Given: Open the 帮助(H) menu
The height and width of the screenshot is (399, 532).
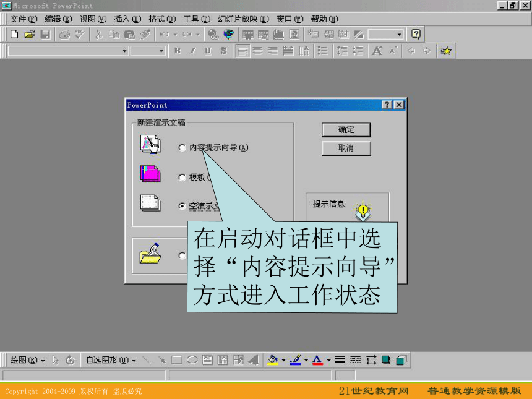Looking at the screenshot, I should 324,19.
